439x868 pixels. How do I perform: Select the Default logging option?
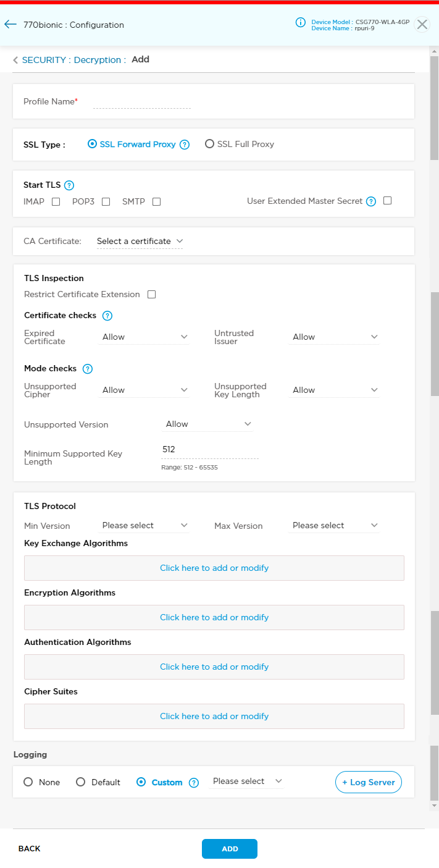click(x=80, y=782)
